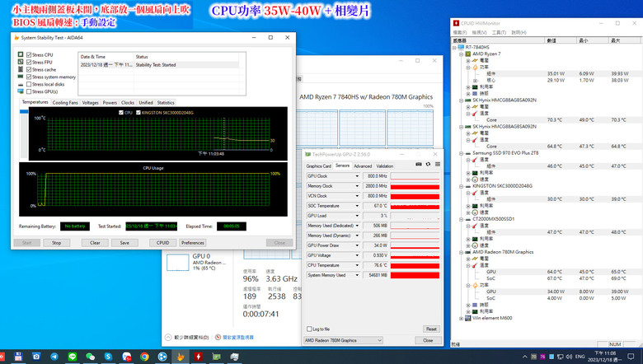The width and height of the screenshot is (643, 364).
Task: Open Telegram from the taskbar
Action: (54, 357)
